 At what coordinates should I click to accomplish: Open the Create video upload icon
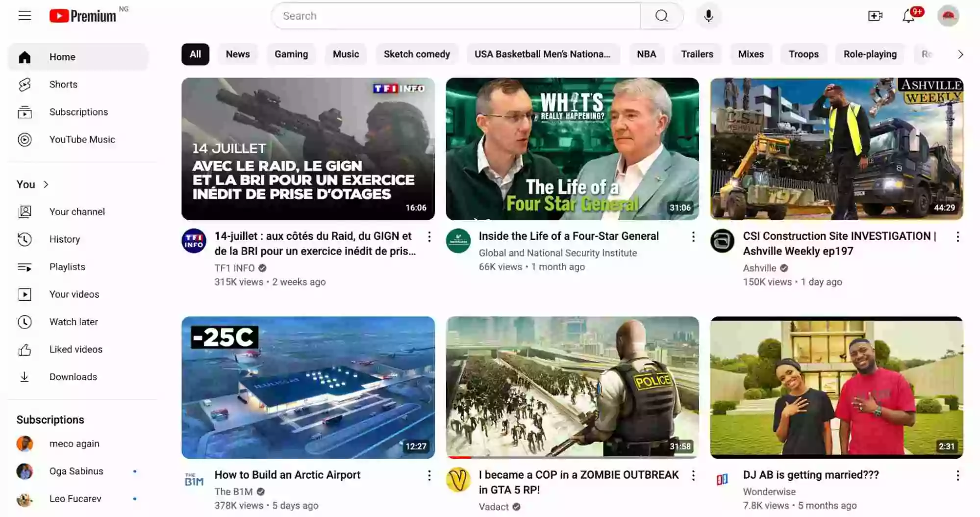(x=876, y=16)
